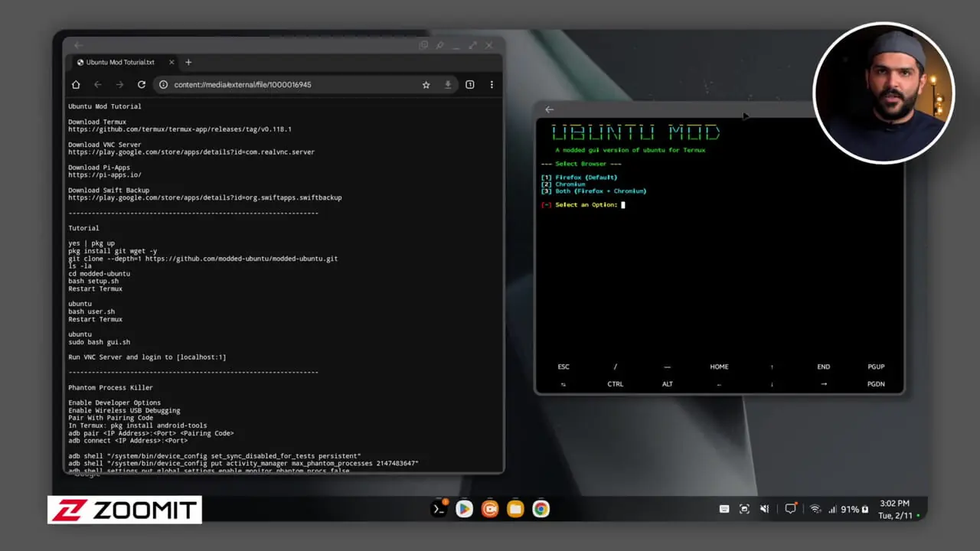Open Chrome tab switcher showing 1
Screen dimensions: 980x551
[470, 85]
